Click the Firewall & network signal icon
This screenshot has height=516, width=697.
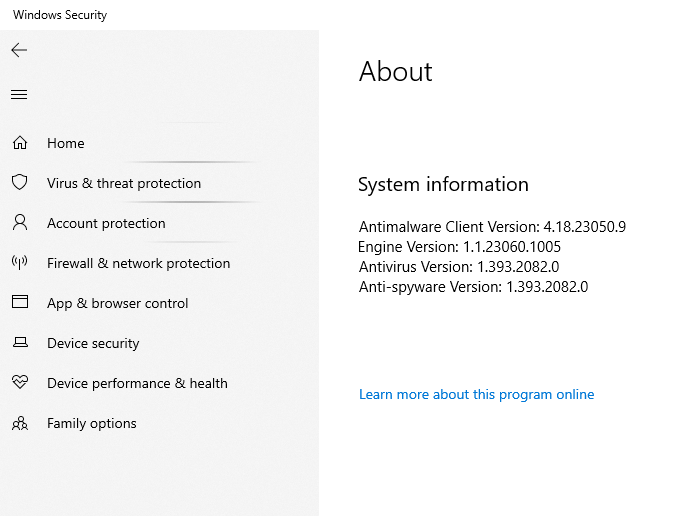click(x=19, y=263)
